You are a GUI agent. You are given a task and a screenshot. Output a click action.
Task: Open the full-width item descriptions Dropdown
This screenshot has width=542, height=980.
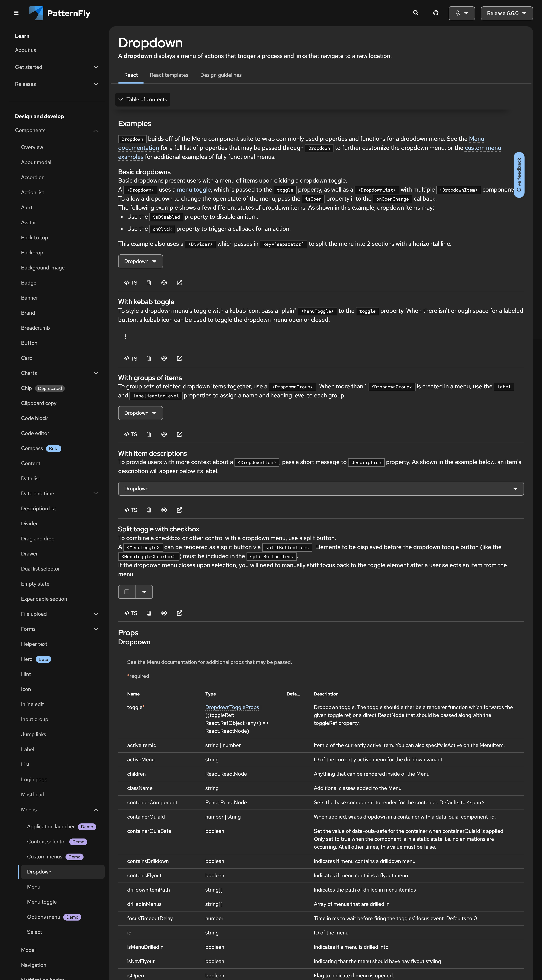321,488
